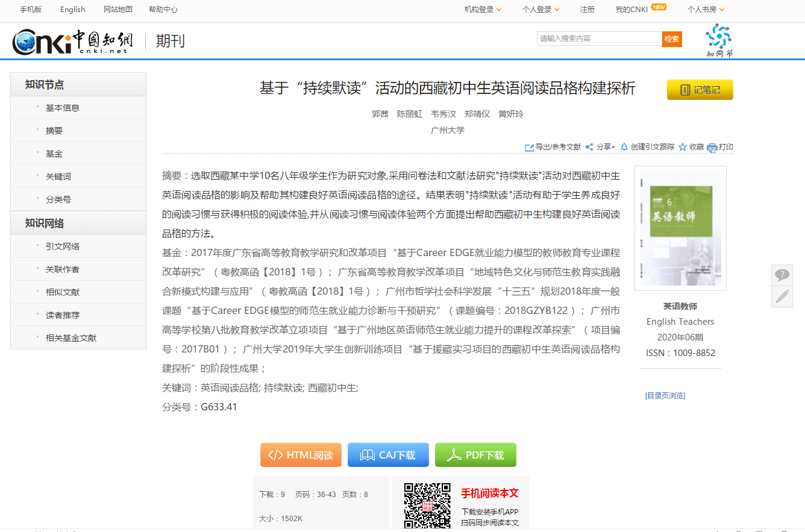Image resolution: width=805 pixels, height=532 pixels.
Task: Click the floating pencil feedback icon
Action: click(782, 296)
